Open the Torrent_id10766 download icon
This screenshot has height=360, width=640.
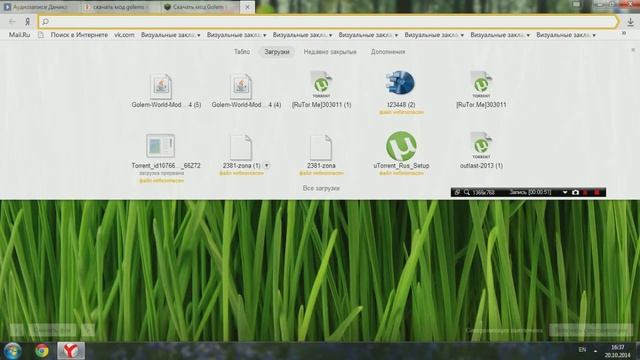pyautogui.click(x=160, y=146)
